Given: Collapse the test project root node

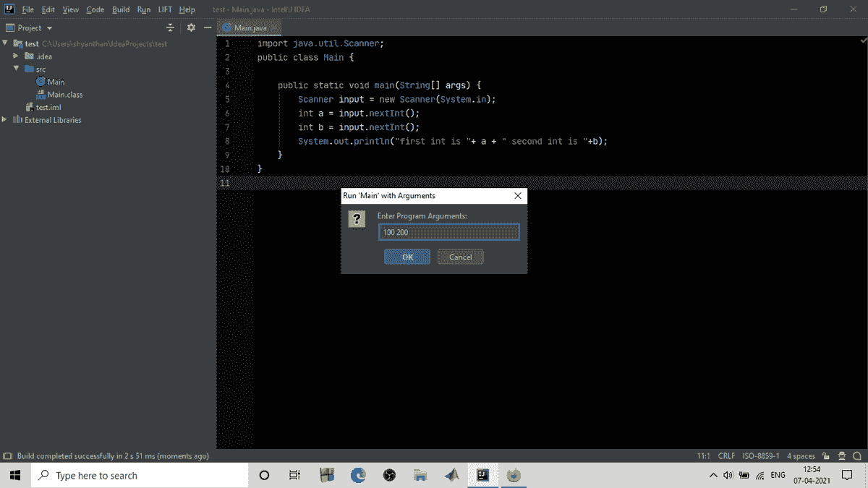Looking at the screenshot, I should [5, 43].
